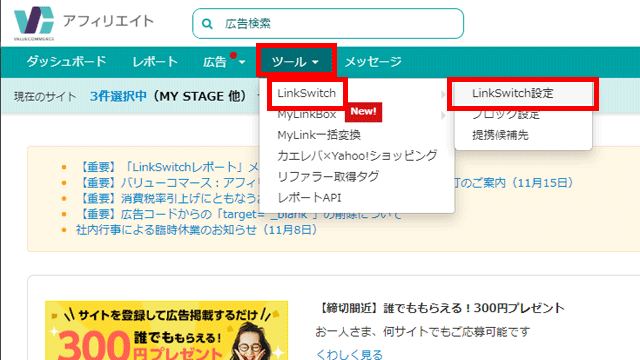Click the red New! badge

363,112
